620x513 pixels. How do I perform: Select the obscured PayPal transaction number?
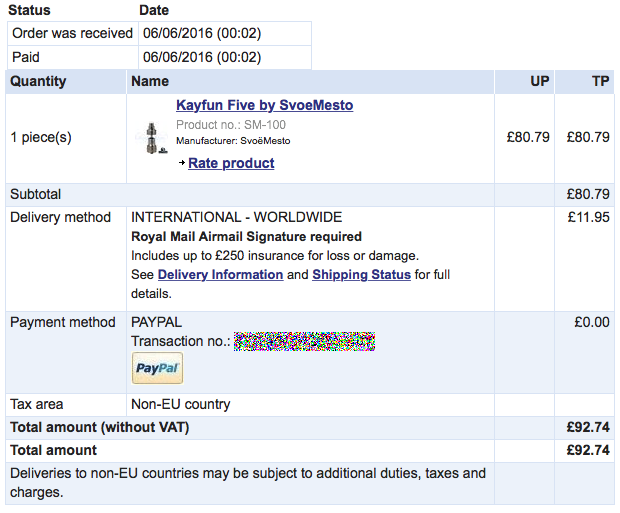click(304, 342)
